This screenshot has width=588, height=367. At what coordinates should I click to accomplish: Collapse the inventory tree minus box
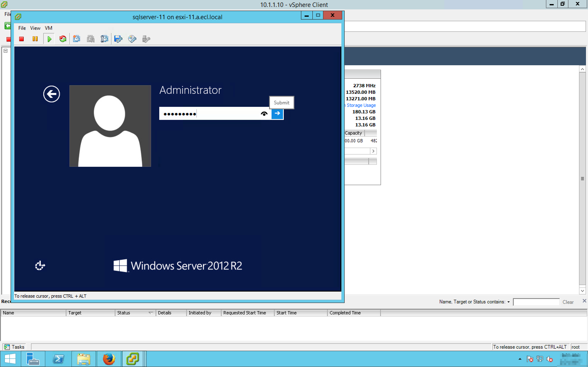(x=6, y=51)
